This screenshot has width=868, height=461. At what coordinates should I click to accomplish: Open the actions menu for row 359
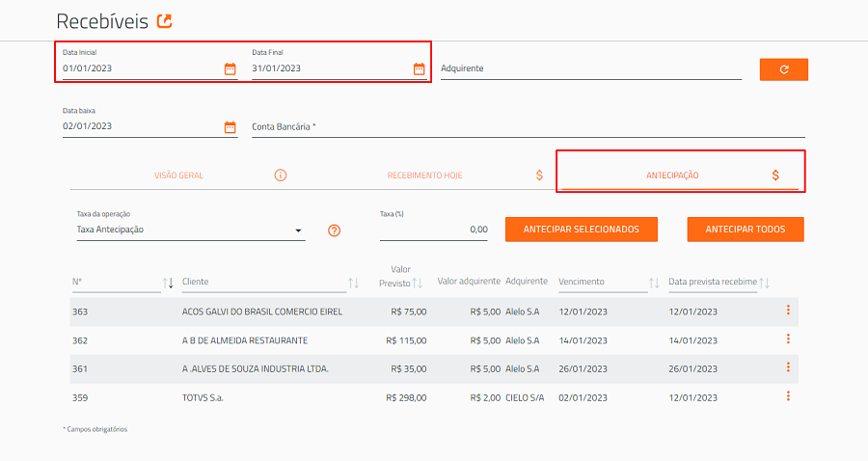788,396
